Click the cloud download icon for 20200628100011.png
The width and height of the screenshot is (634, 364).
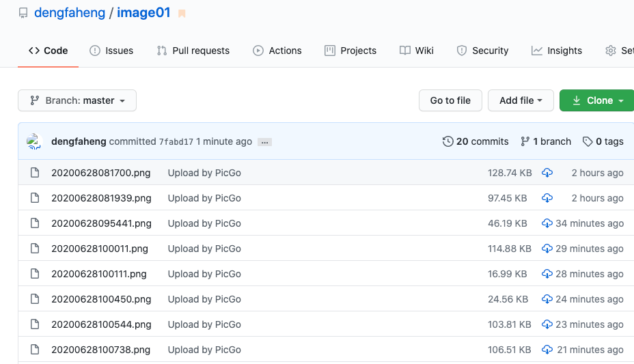click(547, 249)
